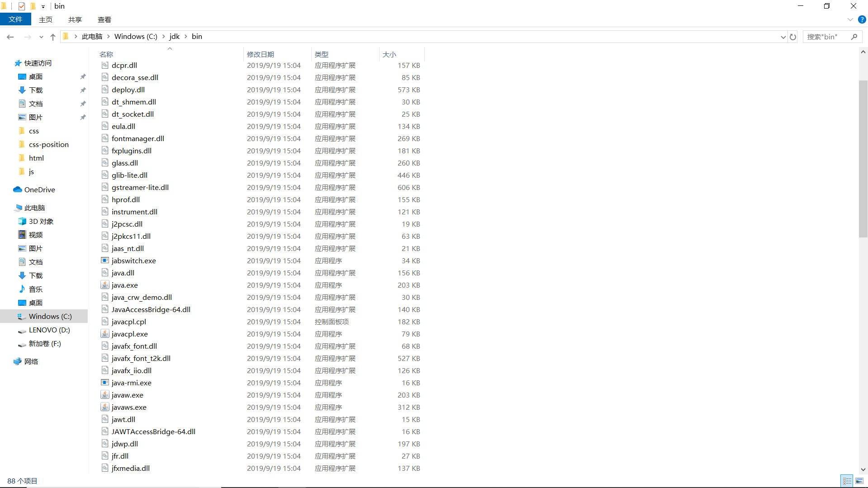Go up one folder level
This screenshot has width=868, height=488.
coord(53,37)
